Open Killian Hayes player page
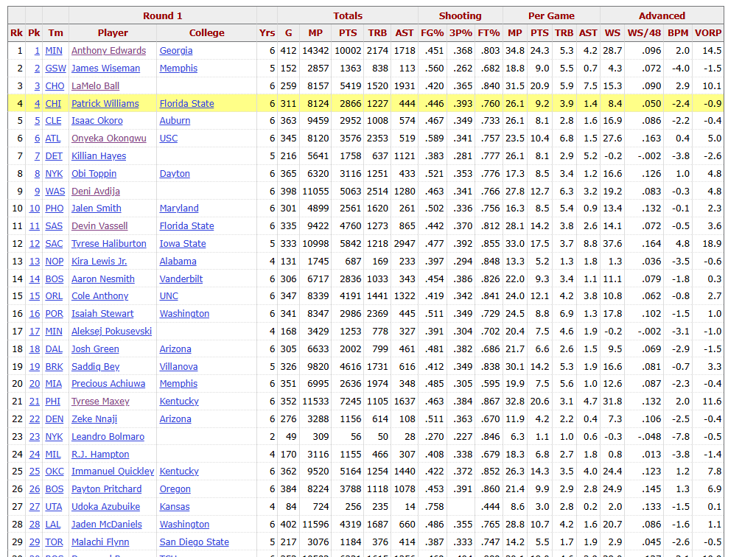 pyautogui.click(x=99, y=156)
